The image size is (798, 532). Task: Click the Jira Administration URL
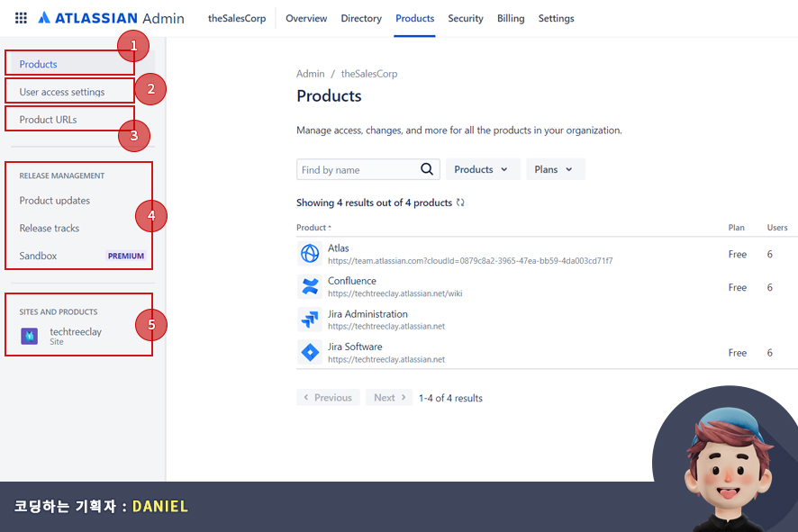386,326
